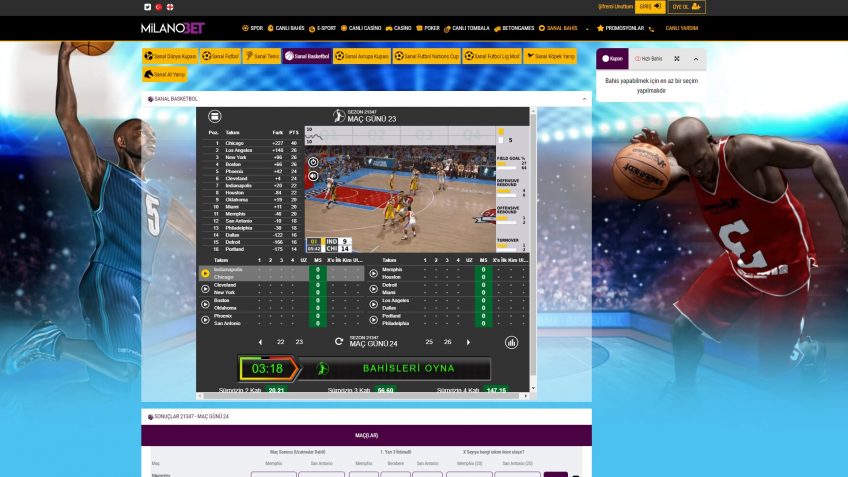Click the game frame vertical scrollbar
This screenshot has width=848, height=477.
click(533, 243)
